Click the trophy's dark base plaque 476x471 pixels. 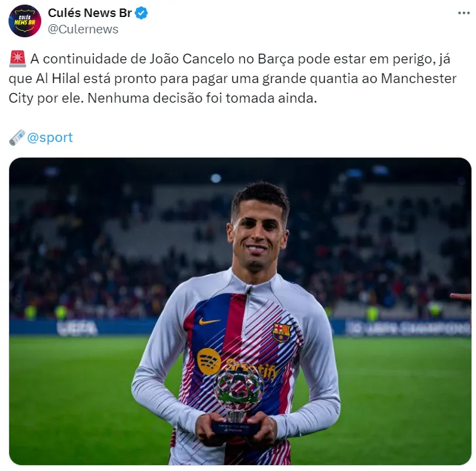(x=235, y=428)
